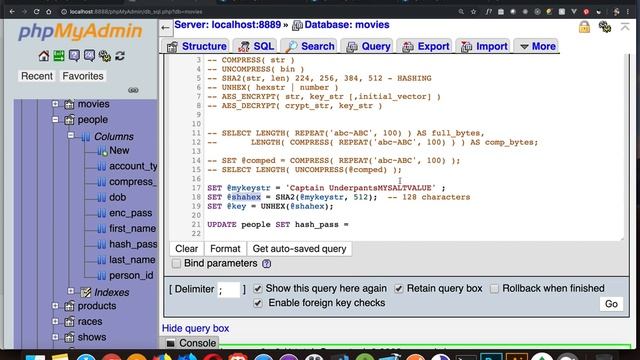The height and width of the screenshot is (360, 640).
Task: Click the movies table icon in tree
Action: click(69, 104)
